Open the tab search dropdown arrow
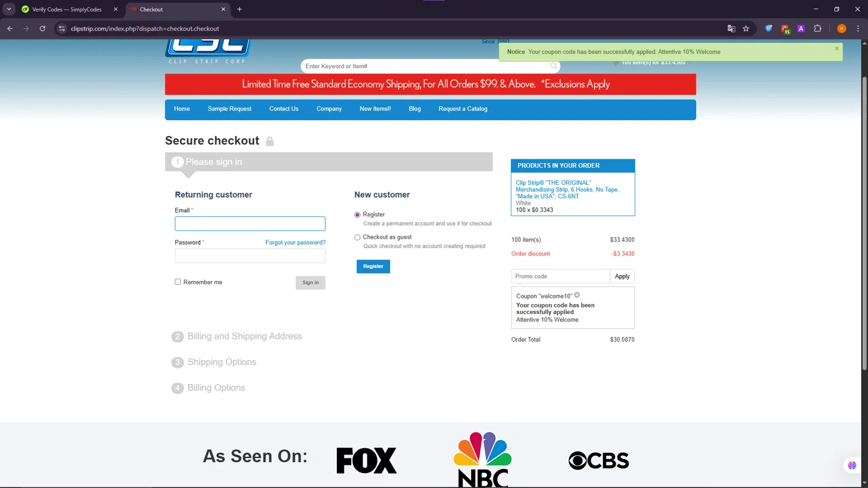The width and height of the screenshot is (868, 488). pos(9,9)
